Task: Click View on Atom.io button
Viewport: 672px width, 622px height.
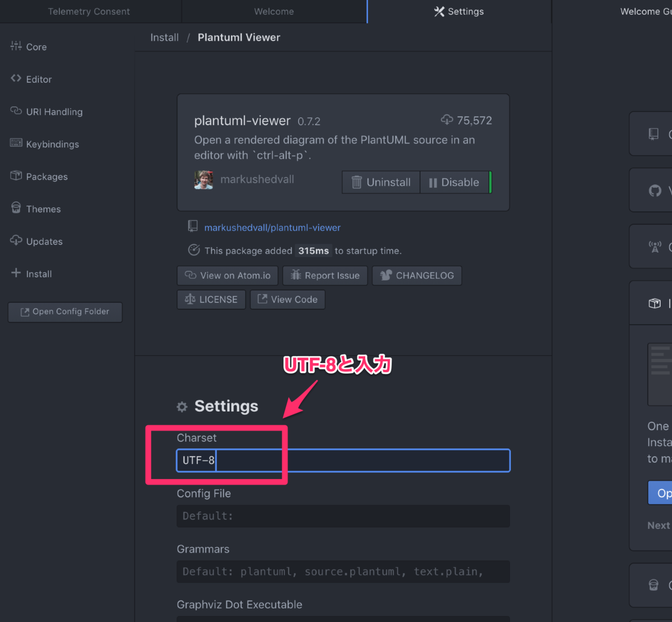Action: 228,276
